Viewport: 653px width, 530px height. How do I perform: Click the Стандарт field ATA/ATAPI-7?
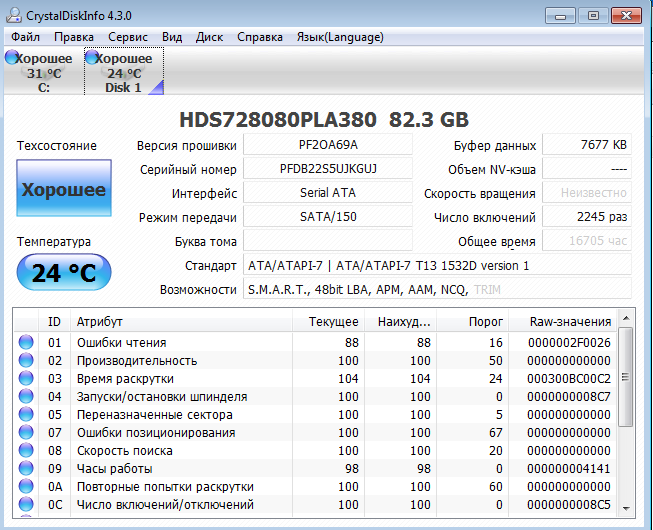point(437,265)
